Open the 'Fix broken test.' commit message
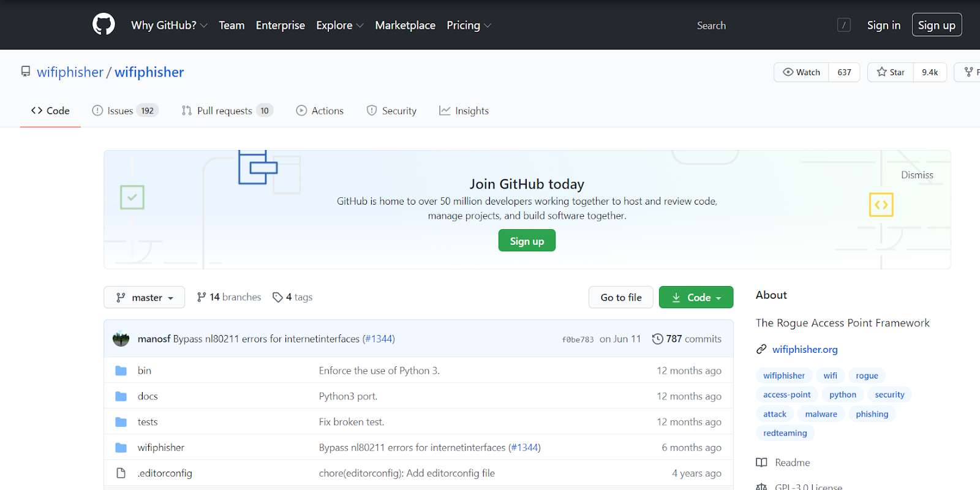The width and height of the screenshot is (980, 490). coord(352,422)
